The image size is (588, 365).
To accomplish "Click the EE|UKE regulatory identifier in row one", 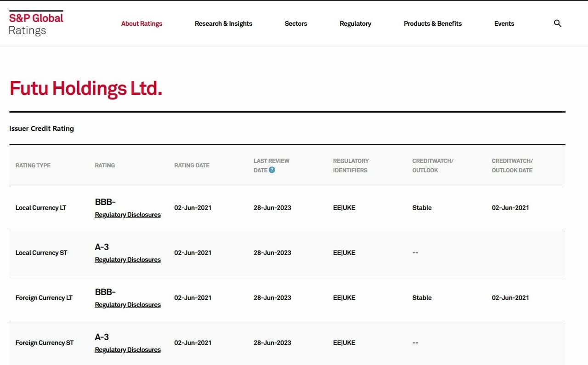I will 344,208.
